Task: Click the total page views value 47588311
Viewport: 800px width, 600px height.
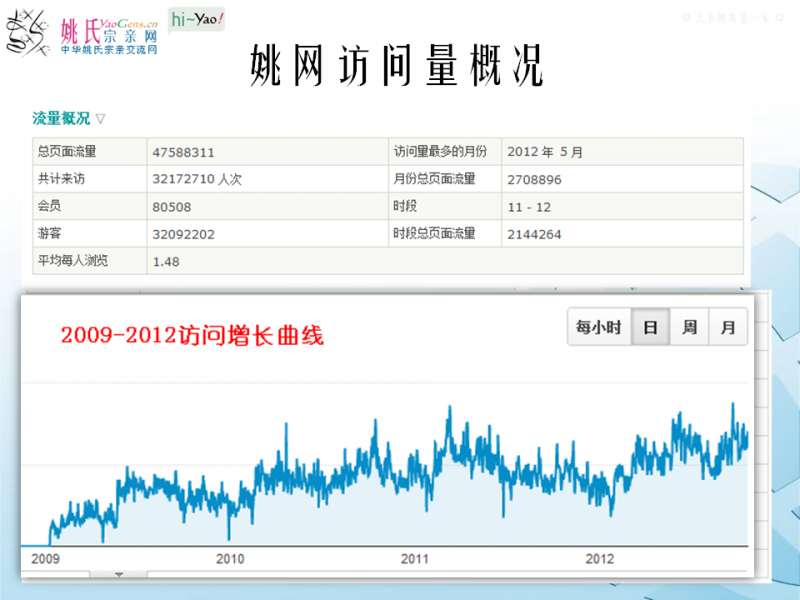Action: click(183, 152)
